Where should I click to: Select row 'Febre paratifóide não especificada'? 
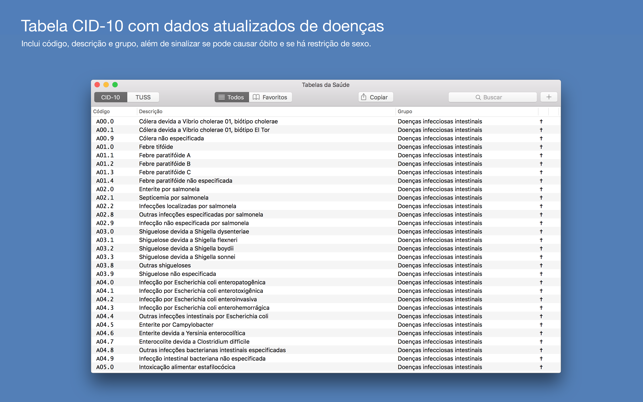[326, 180]
